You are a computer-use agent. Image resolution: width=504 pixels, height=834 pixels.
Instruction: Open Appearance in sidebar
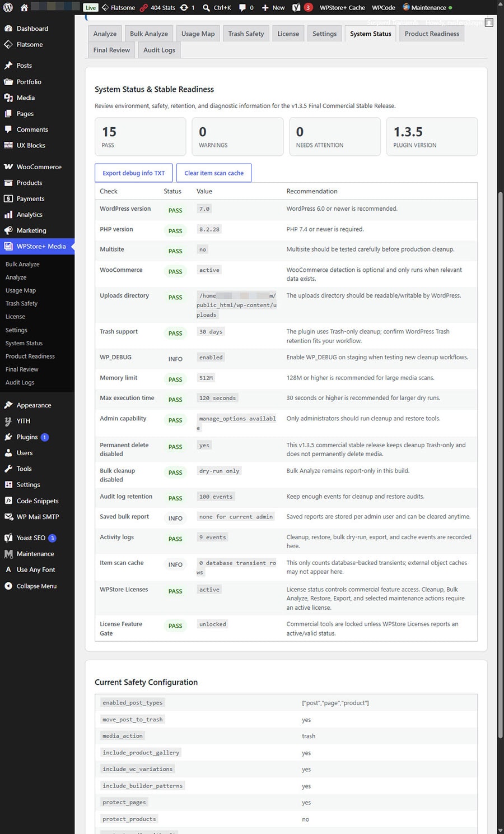pyautogui.click(x=34, y=405)
